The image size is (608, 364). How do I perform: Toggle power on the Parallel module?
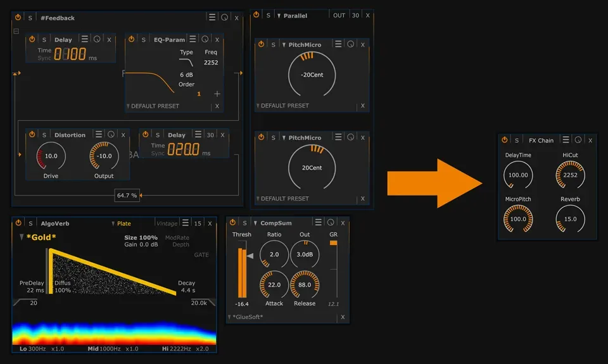(256, 15)
